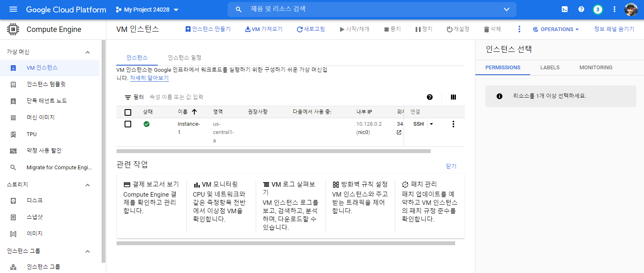Open instance-1 row more actions menu

453,124
